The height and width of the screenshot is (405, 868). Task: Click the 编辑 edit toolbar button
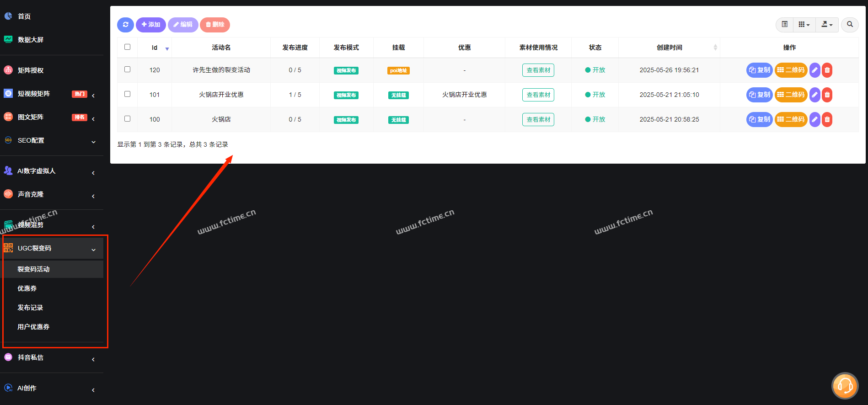183,25
